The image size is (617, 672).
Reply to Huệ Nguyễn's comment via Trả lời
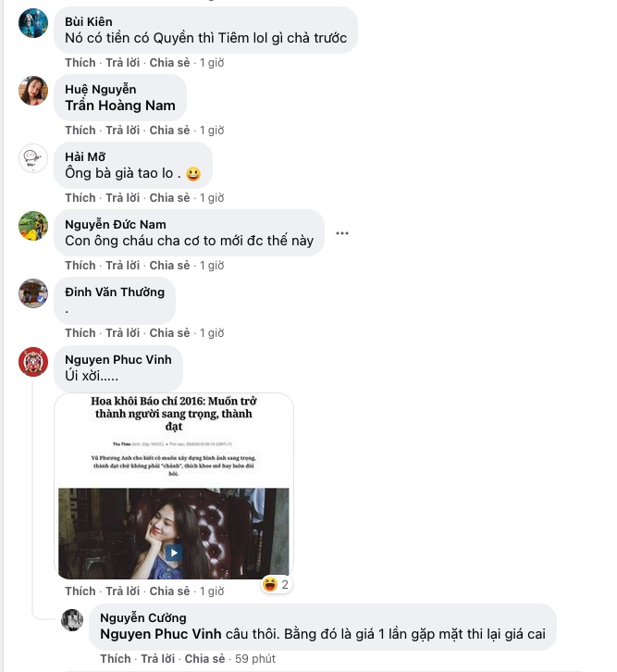pos(122,131)
